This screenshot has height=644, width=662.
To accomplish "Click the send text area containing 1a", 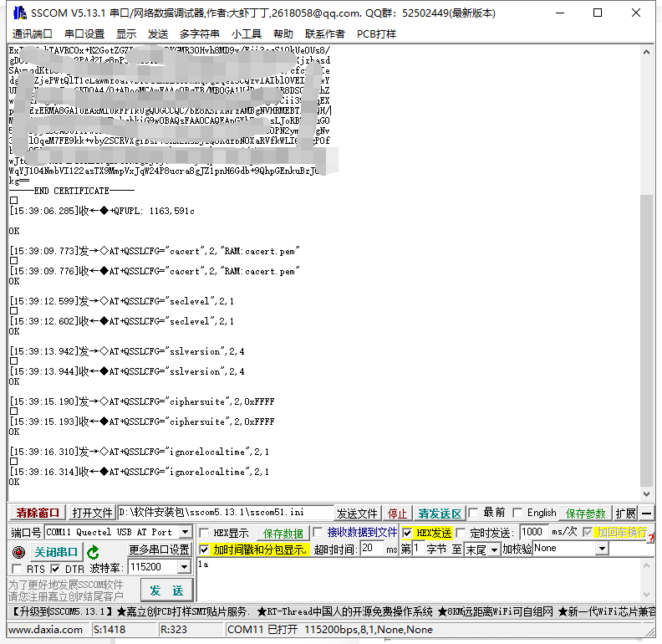I will point(418,580).
